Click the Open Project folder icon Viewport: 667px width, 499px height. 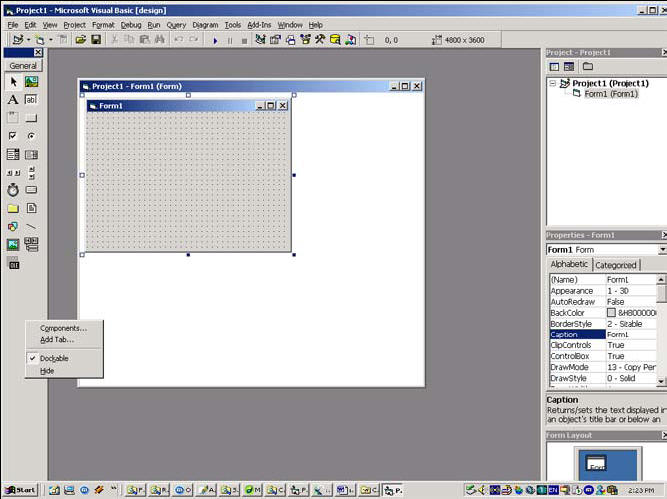click(x=80, y=40)
